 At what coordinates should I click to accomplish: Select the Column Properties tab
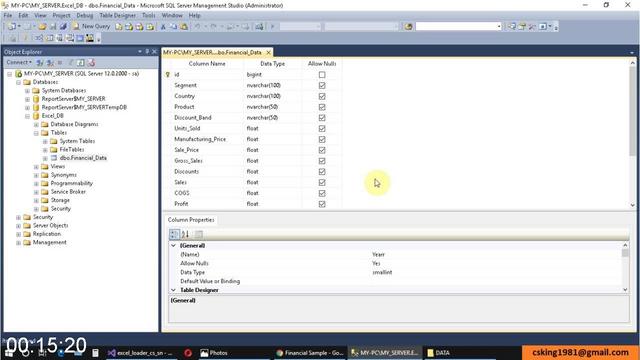191,220
